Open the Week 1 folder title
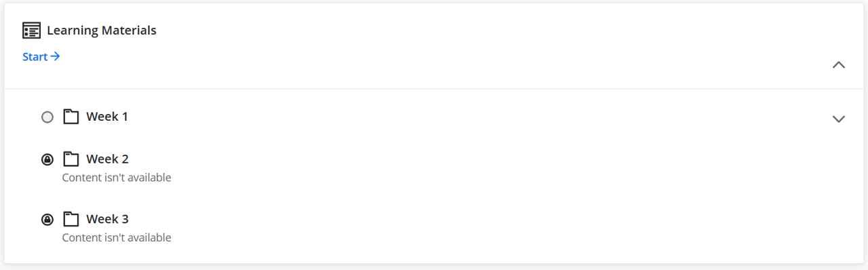Screen dimensions: 868x270 point(107,117)
